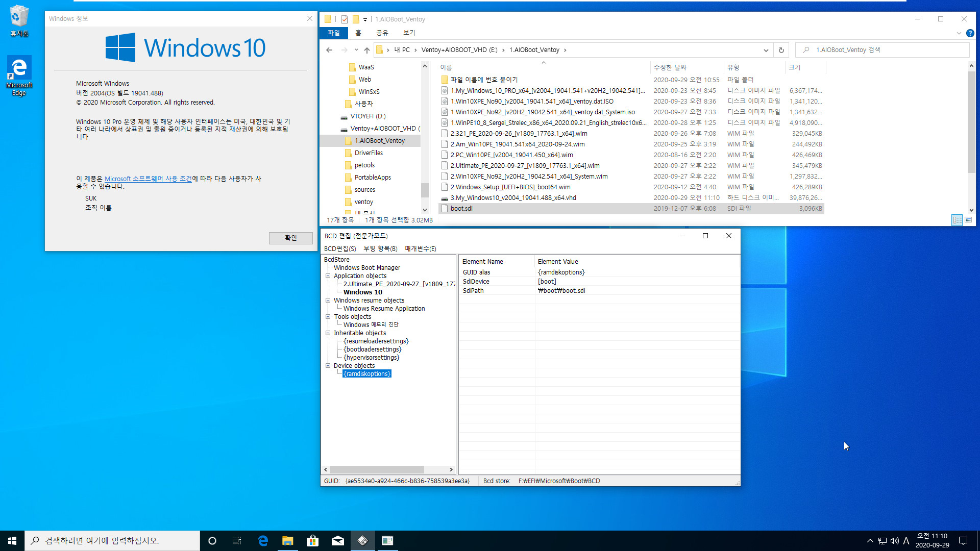The height and width of the screenshot is (551, 980).
Task: Sort files by 크기 column header
Action: (x=805, y=67)
